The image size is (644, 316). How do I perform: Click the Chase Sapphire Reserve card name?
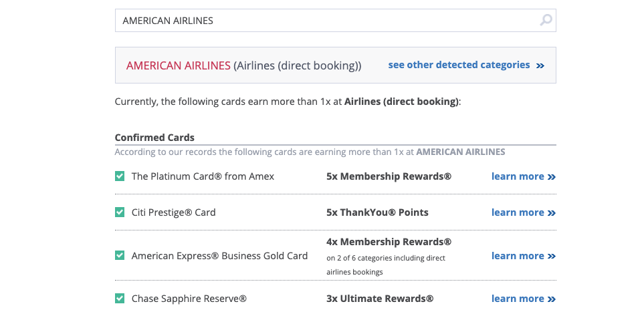click(x=189, y=299)
